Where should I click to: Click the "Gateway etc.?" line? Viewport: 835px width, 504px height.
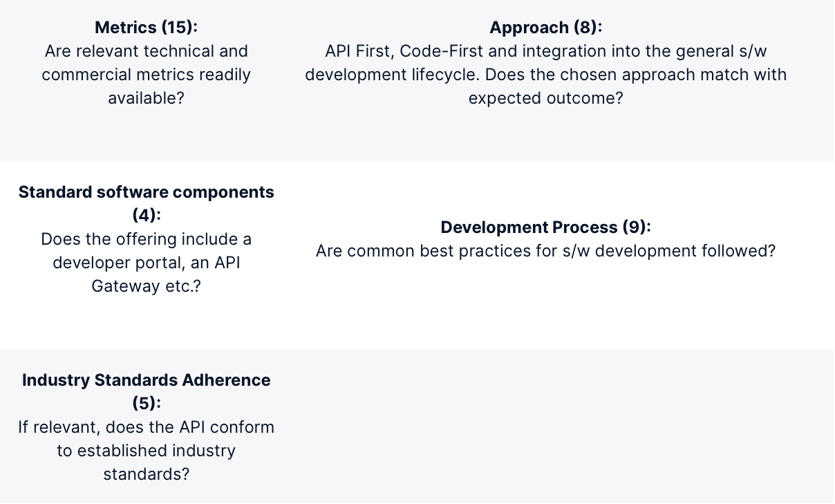coord(146,286)
